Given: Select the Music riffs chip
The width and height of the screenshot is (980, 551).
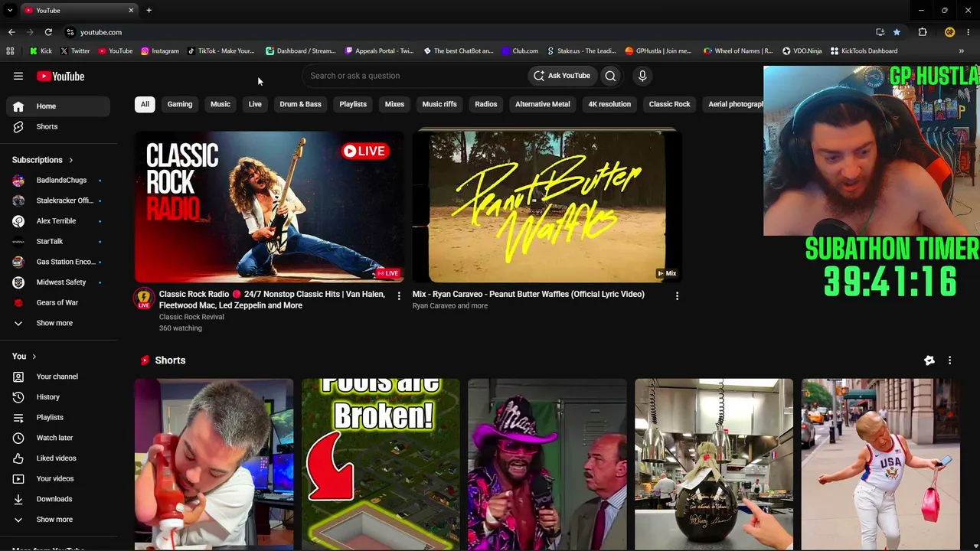Looking at the screenshot, I should (439, 104).
